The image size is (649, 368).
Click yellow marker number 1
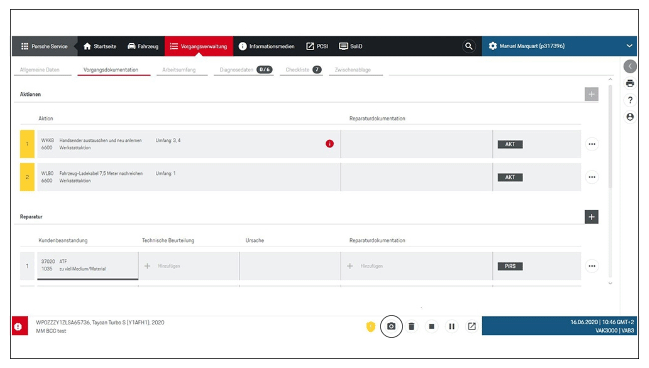pos(27,144)
